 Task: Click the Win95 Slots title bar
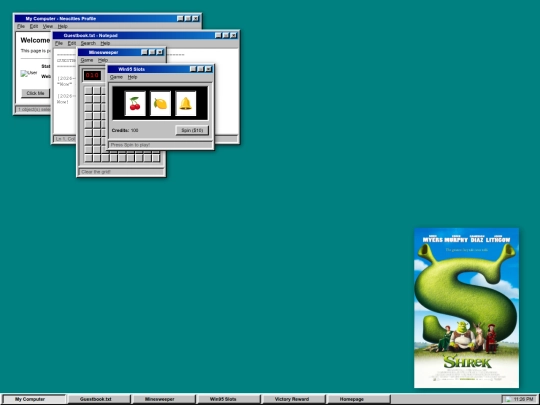160,69
